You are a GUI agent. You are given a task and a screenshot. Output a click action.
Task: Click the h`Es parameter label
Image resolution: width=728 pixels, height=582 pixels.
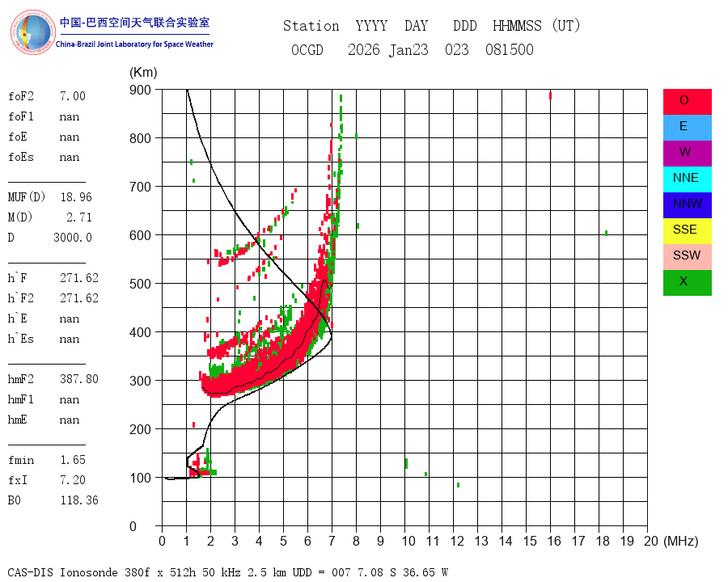21,339
